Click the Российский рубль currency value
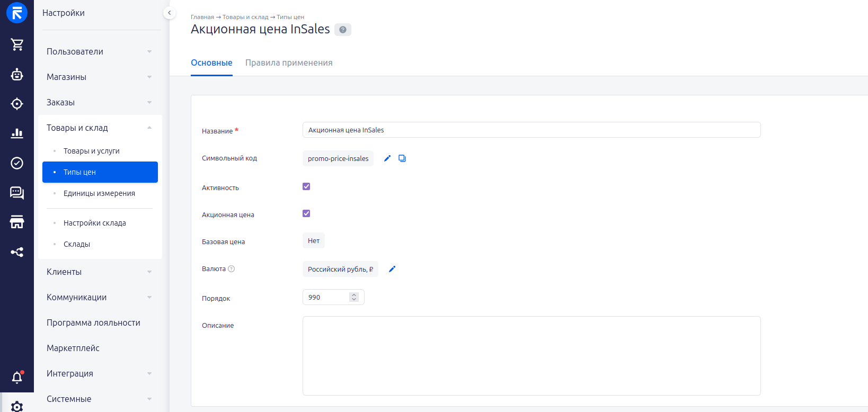This screenshot has width=868, height=412. 340,269
